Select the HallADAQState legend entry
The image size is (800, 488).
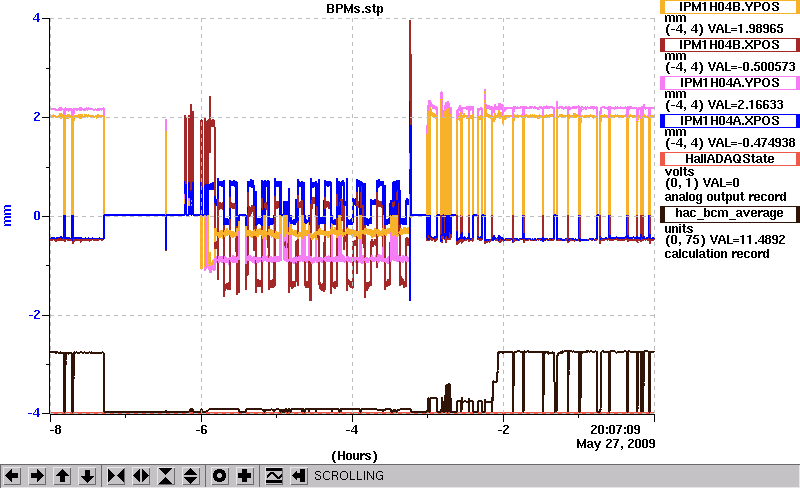tap(730, 159)
